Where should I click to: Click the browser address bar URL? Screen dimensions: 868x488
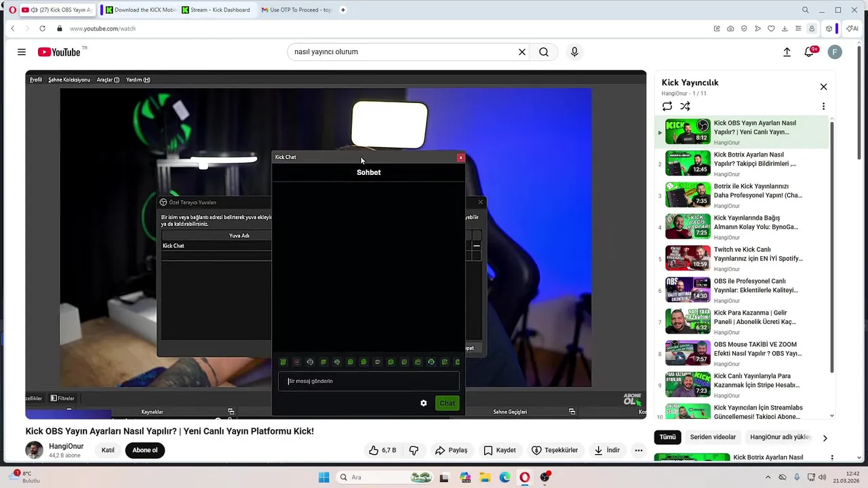point(102,28)
